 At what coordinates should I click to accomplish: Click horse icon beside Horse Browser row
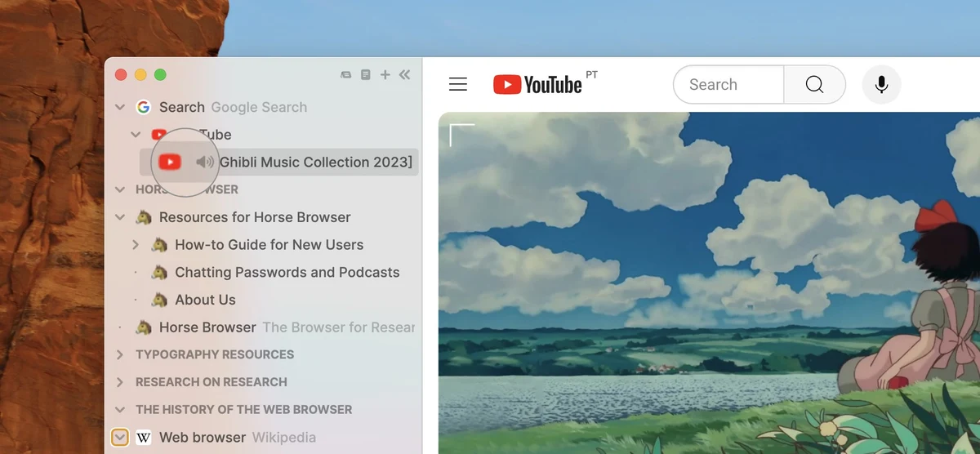144,327
